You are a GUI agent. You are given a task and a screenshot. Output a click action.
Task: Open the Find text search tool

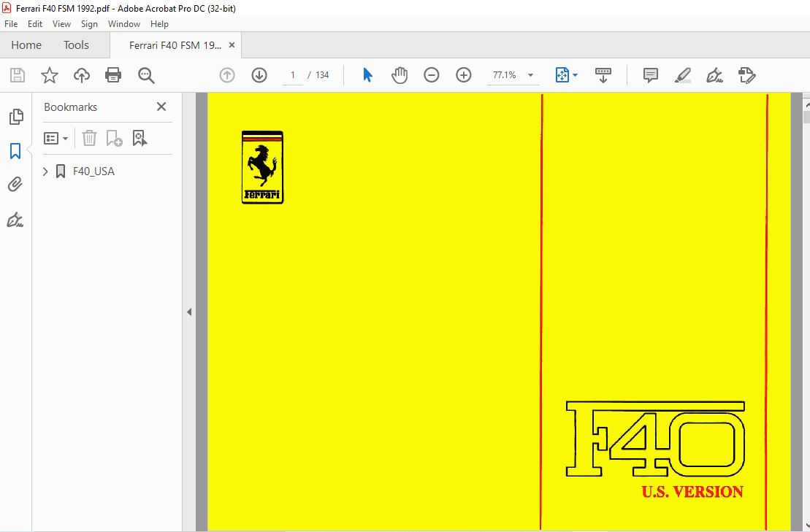(146, 75)
